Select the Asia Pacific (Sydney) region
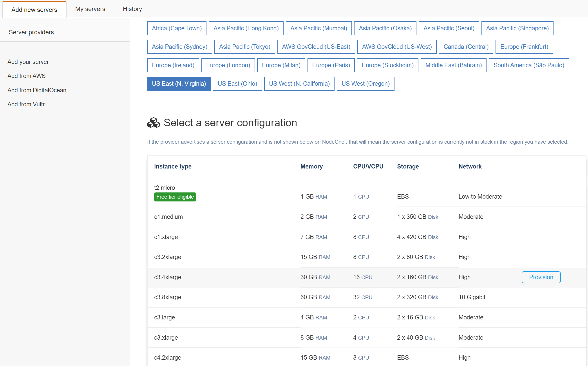 pyautogui.click(x=179, y=47)
